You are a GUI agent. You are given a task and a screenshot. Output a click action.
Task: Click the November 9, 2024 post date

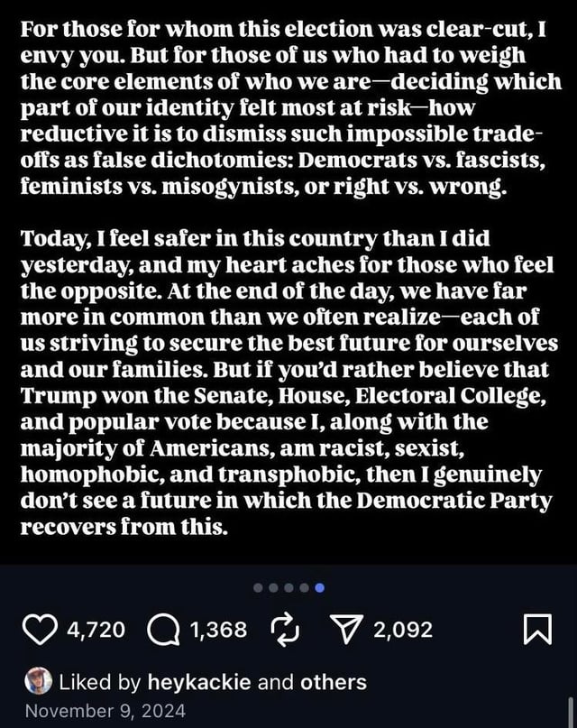click(x=105, y=711)
